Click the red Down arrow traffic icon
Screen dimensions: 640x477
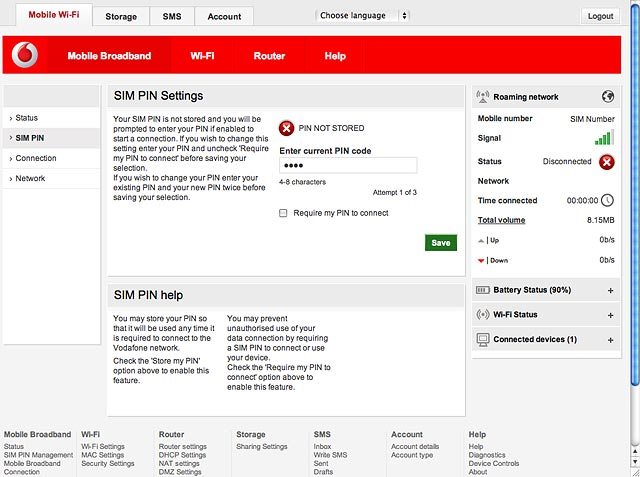pos(481,261)
